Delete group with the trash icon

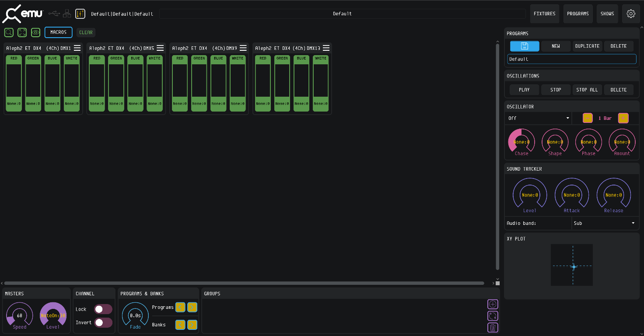tap(493, 327)
